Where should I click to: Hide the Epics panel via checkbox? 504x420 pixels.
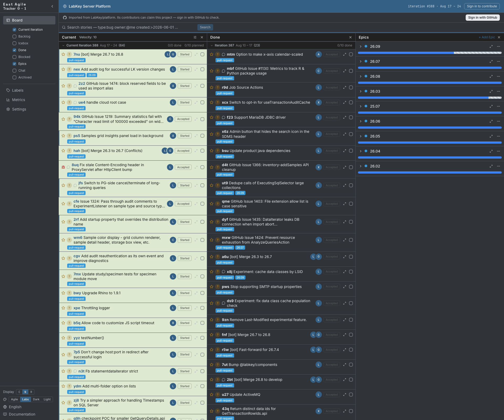[14, 64]
